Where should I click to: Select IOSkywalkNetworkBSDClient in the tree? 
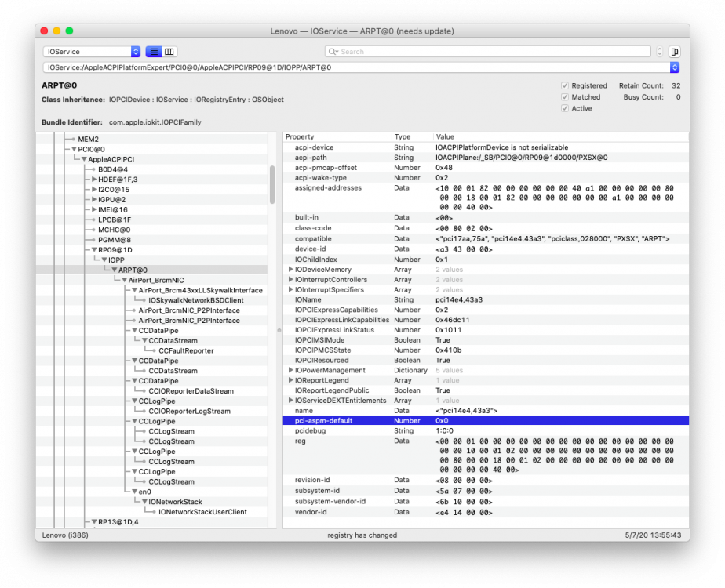[x=196, y=300]
